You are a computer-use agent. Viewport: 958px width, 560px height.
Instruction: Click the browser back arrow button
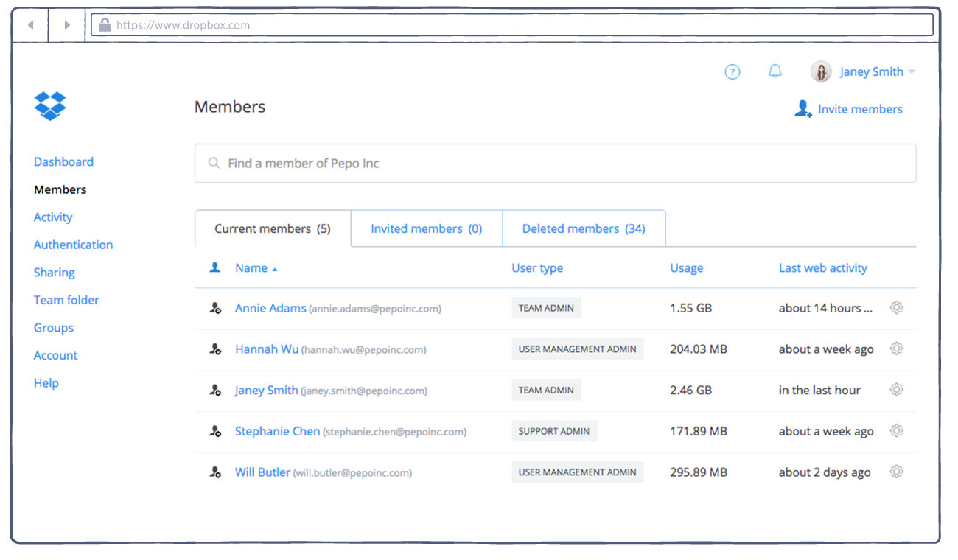31,25
